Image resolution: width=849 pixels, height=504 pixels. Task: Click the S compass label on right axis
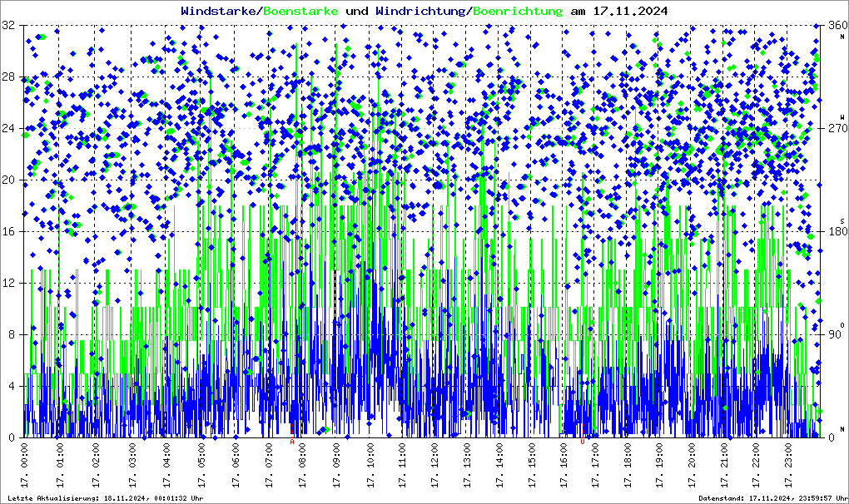pos(842,221)
